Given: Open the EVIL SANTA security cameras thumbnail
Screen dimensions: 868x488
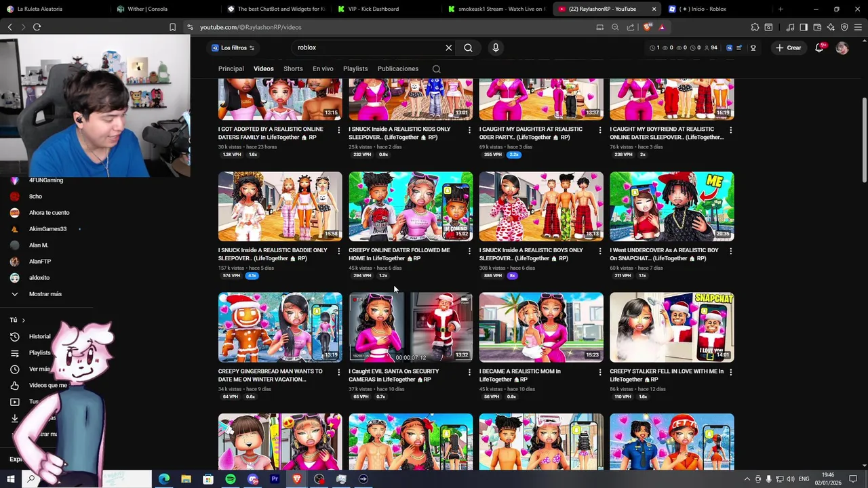Looking at the screenshot, I should (410, 327).
